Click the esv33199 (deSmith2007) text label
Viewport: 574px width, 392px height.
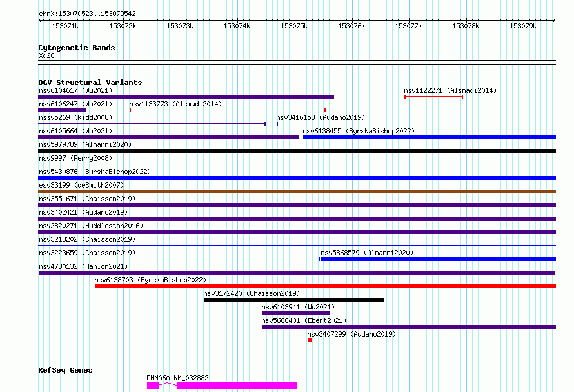pyautogui.click(x=81, y=185)
